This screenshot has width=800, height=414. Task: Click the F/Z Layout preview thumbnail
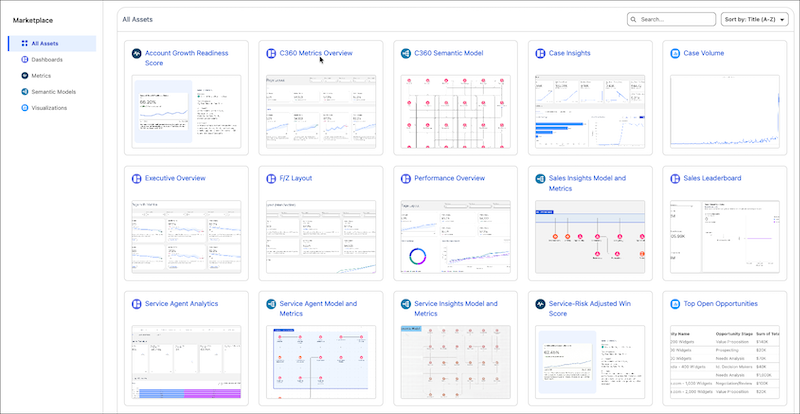(x=321, y=237)
